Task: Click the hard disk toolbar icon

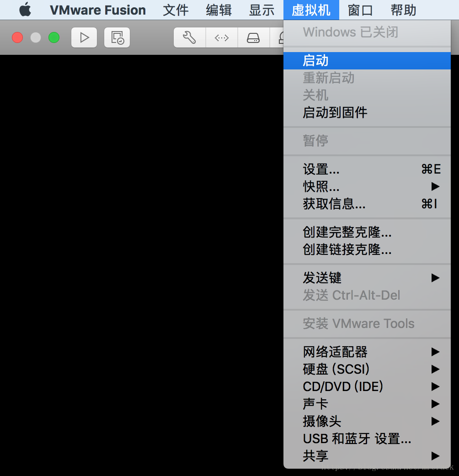Action: click(253, 37)
